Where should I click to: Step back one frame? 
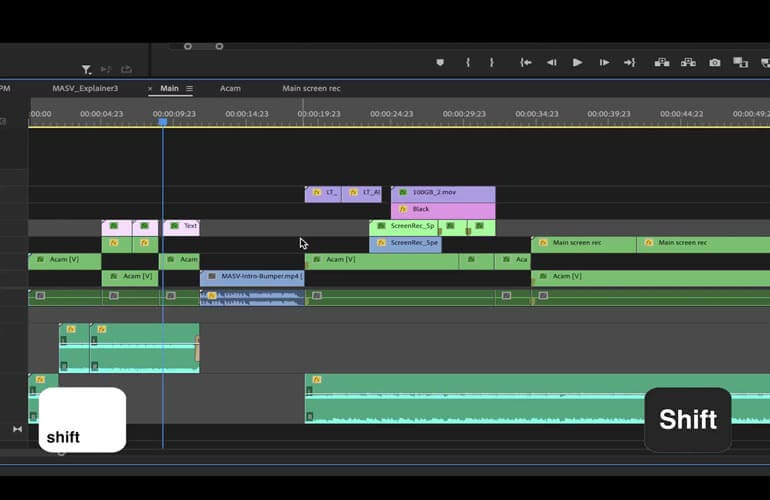point(551,62)
